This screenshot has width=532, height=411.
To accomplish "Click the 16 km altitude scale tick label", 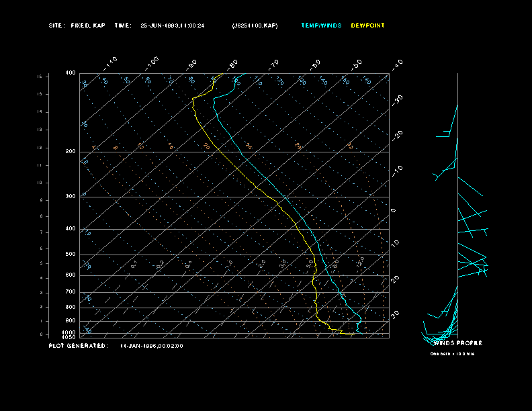I will tap(40, 77).
